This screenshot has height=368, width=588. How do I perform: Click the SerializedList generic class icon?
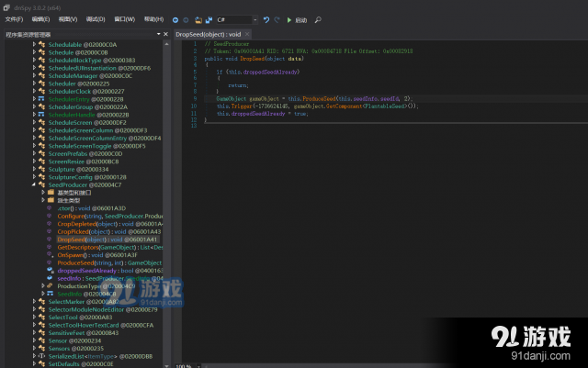click(x=41, y=356)
